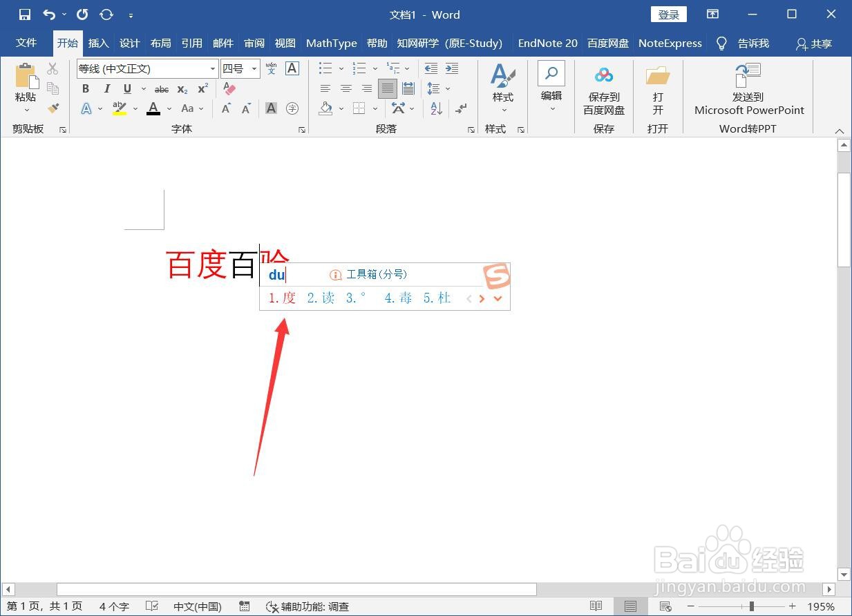
Task: Open font size dropdown 四号
Action: pyautogui.click(x=254, y=68)
